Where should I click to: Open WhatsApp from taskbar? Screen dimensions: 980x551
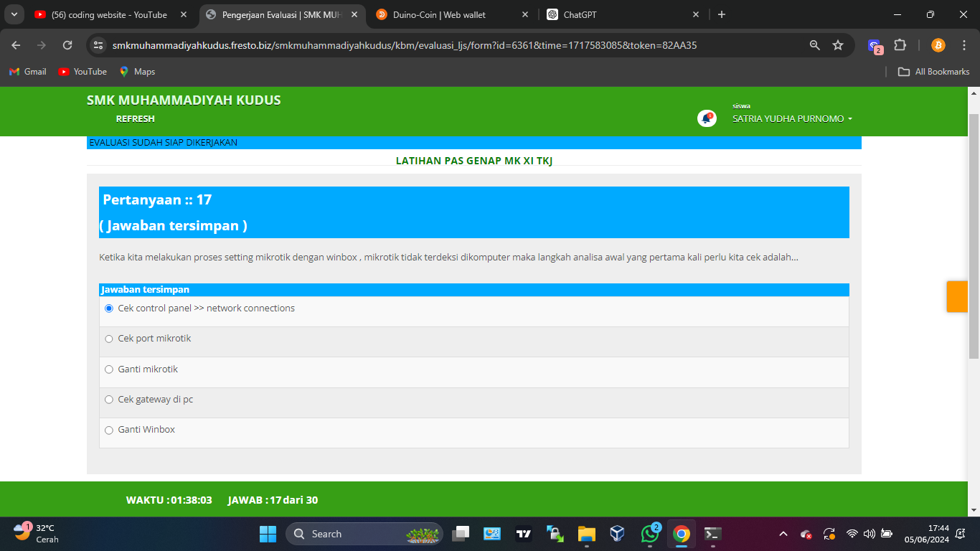point(650,534)
